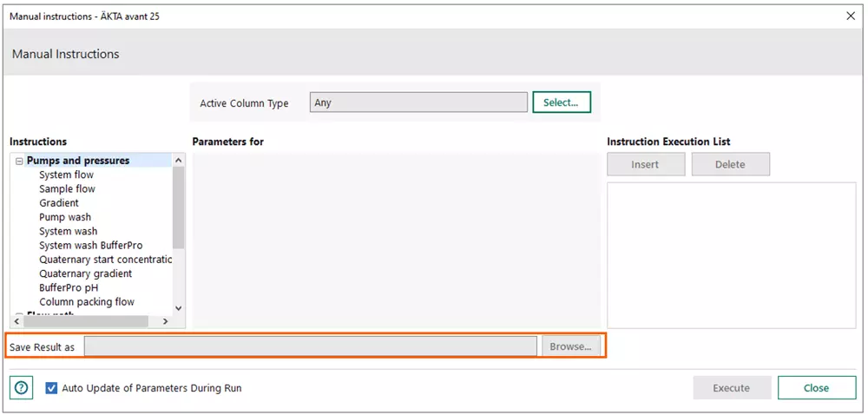The width and height of the screenshot is (868, 415).
Task: Collapse the Pumps and pressures group
Action: (x=19, y=161)
